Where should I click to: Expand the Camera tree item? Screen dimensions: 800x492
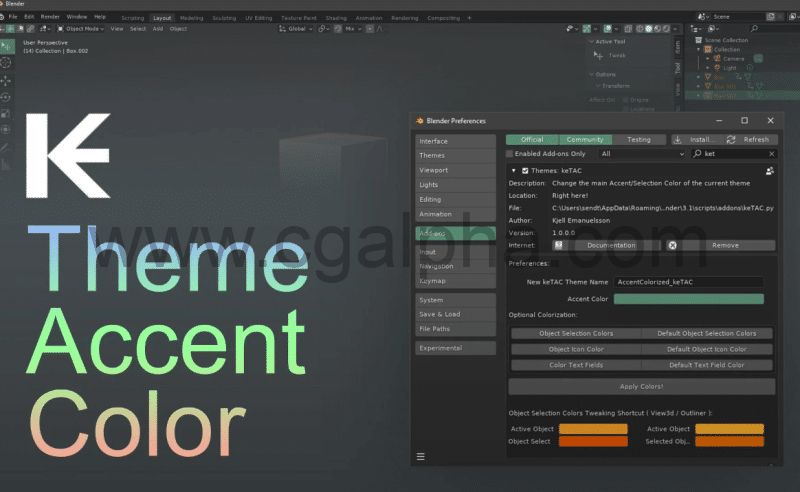pyautogui.click(x=708, y=59)
